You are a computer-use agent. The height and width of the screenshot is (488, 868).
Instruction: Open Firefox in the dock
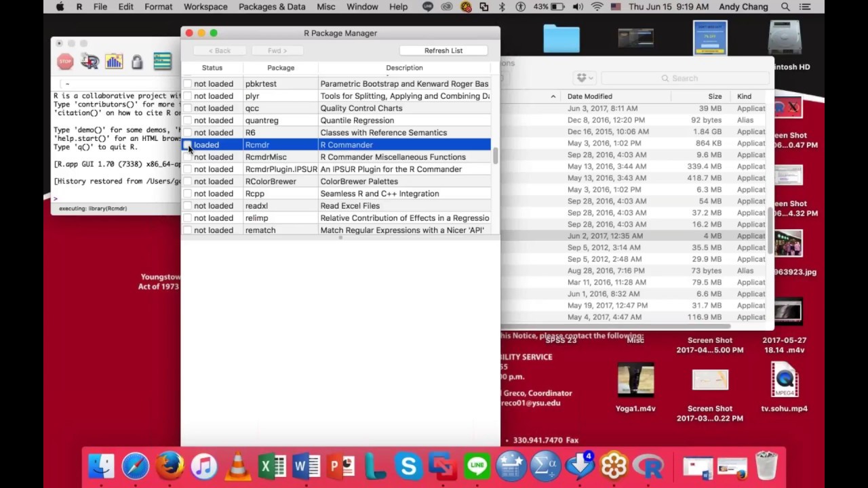170,466
